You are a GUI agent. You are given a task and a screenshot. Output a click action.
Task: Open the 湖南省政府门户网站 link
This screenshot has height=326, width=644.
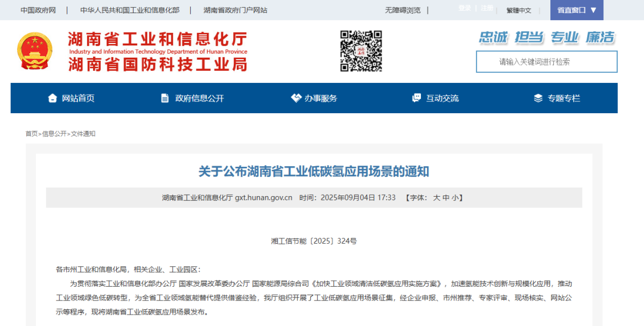coord(236,10)
